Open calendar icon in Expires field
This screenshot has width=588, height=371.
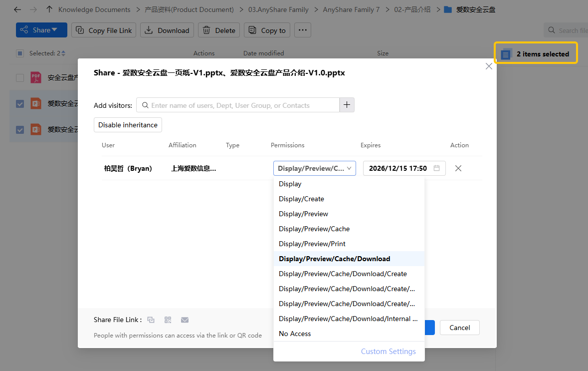click(436, 168)
